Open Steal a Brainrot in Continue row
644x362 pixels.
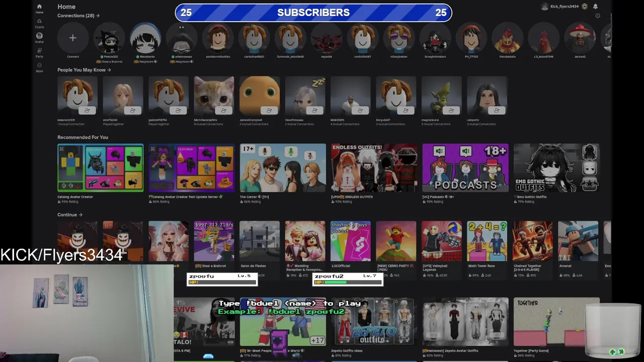pos(214,241)
